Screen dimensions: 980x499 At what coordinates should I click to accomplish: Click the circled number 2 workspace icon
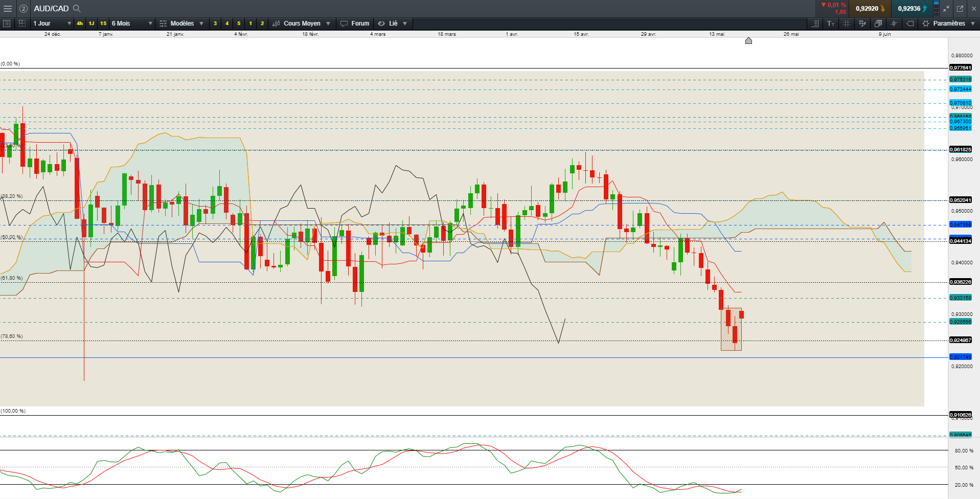(24, 9)
